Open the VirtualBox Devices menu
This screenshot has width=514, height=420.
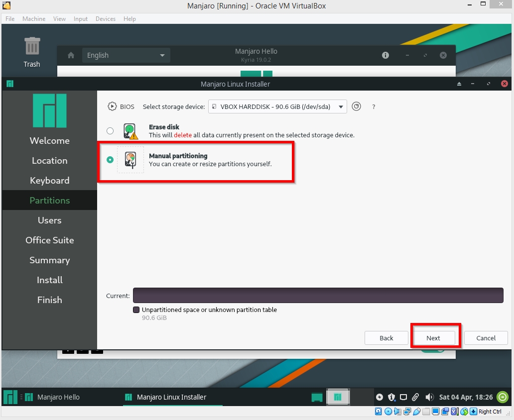(105, 19)
